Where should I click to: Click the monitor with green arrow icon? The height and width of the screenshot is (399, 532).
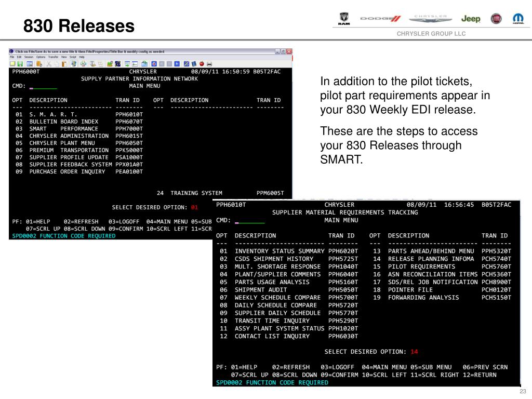(127, 64)
